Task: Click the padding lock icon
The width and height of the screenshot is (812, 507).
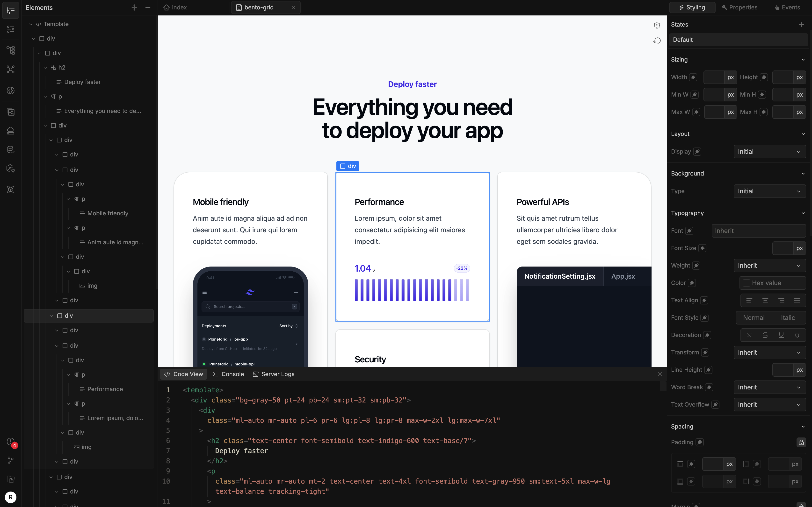Action: click(801, 442)
